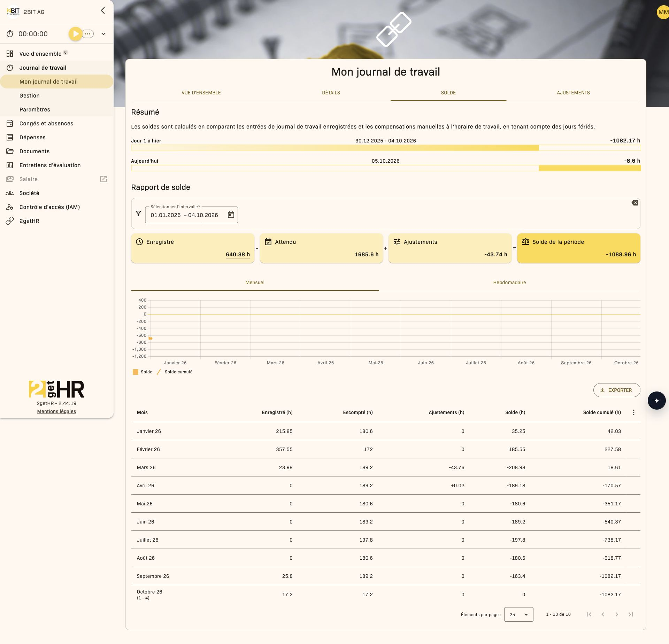Open Paramètres submenu item
Image resolution: width=669 pixels, height=644 pixels.
[x=57, y=109]
